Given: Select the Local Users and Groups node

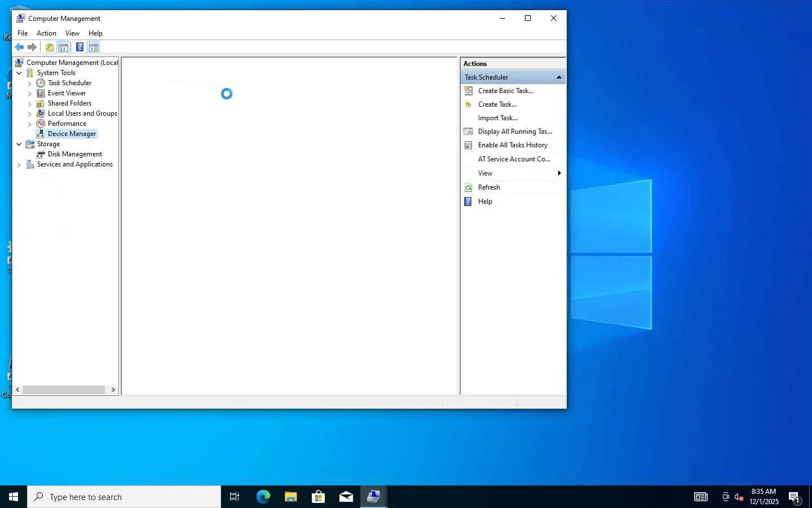Looking at the screenshot, I should 82,113.
